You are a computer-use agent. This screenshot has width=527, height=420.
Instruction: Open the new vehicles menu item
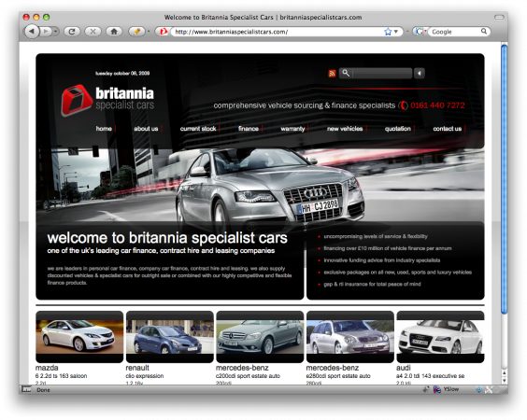click(345, 129)
